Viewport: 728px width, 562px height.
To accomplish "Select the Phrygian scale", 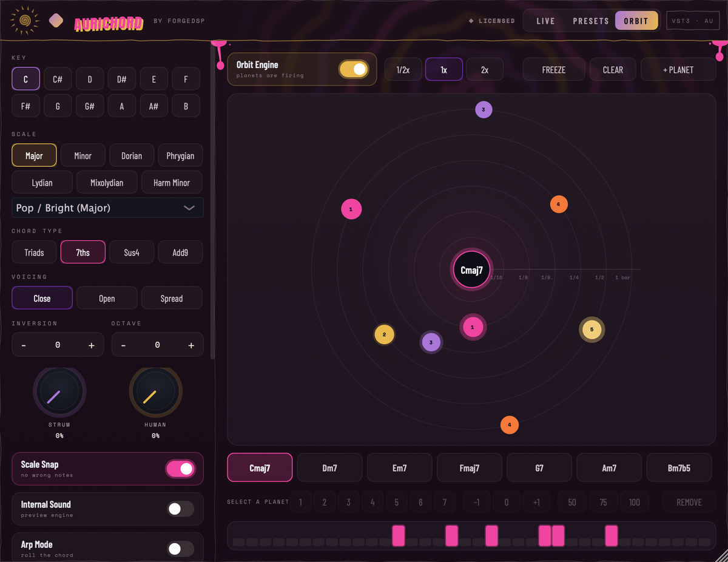I will coord(180,155).
